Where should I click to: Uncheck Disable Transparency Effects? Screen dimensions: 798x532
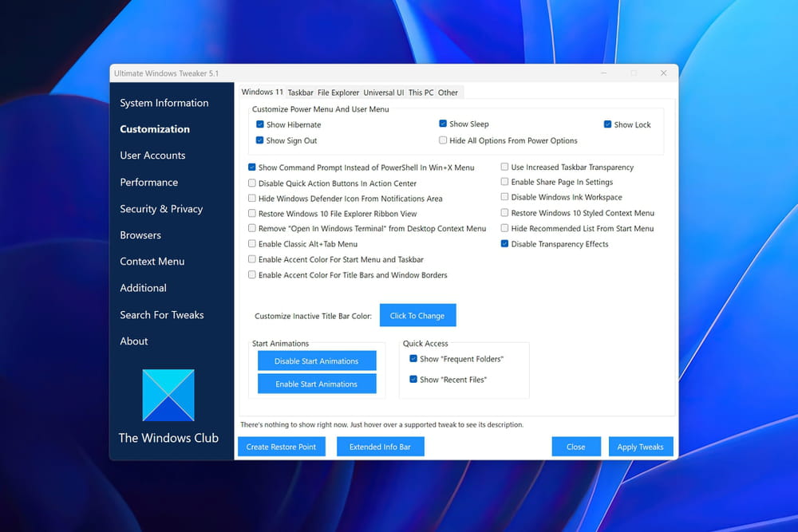coord(505,244)
